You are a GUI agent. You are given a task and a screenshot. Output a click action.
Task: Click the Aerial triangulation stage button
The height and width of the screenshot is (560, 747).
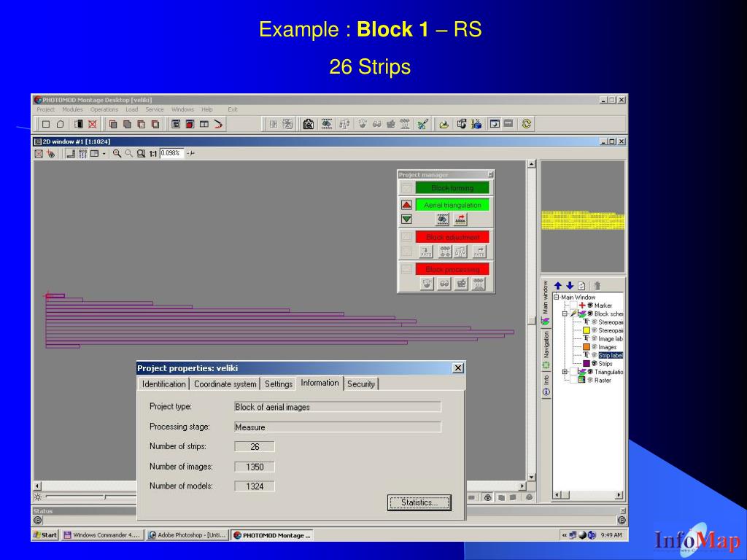click(452, 205)
